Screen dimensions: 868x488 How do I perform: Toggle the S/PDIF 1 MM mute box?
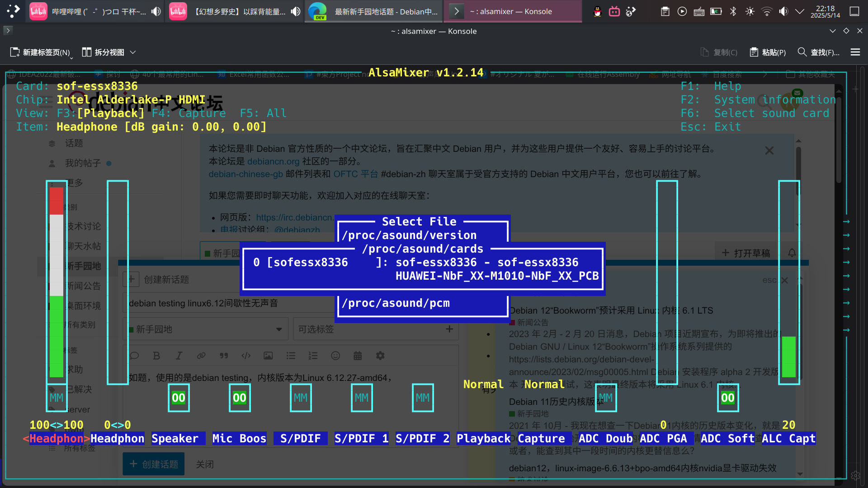click(362, 398)
